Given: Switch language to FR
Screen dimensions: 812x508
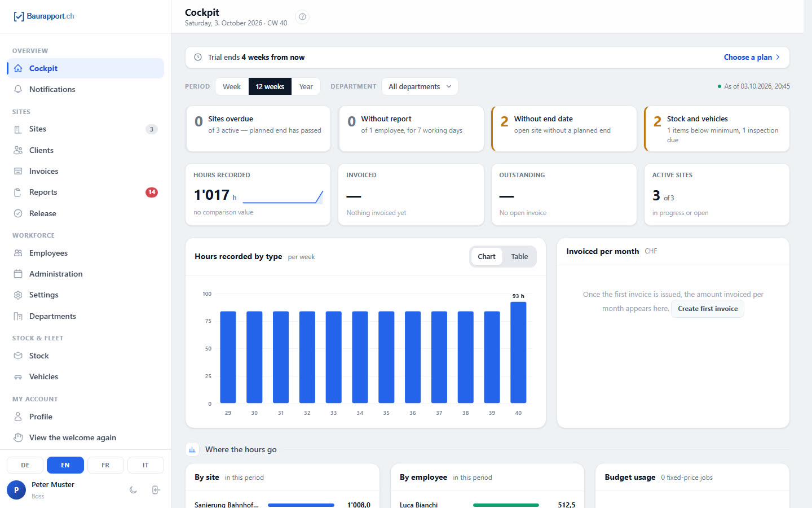Looking at the screenshot, I should (105, 465).
